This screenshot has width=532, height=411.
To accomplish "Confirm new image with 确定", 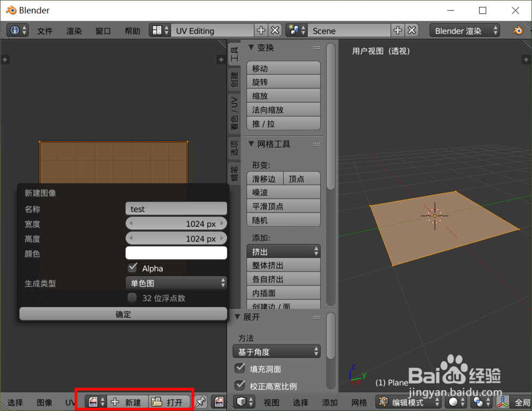I will 123,314.
